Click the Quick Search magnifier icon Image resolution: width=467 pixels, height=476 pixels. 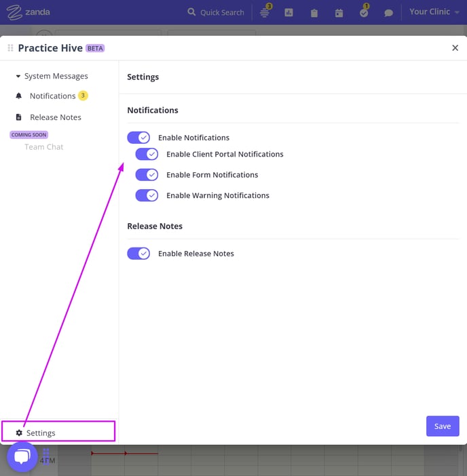(191, 12)
